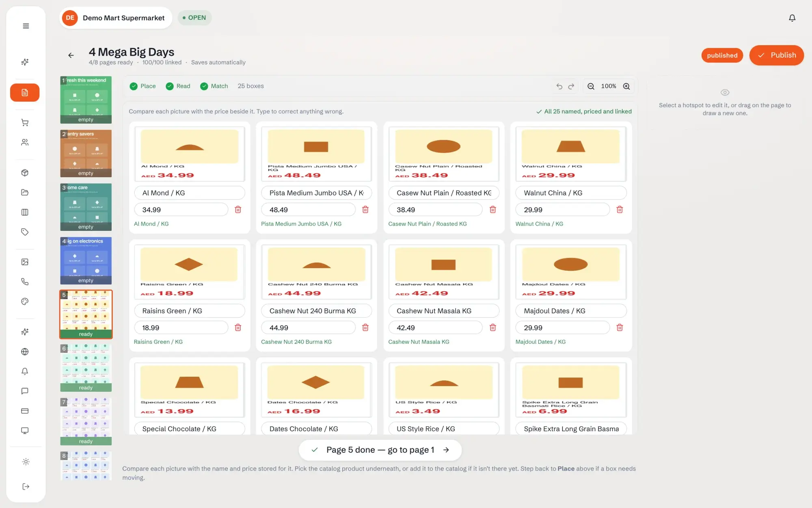This screenshot has width=812, height=508.
Task: Click the redo arrow in toolbar
Action: [571, 86]
